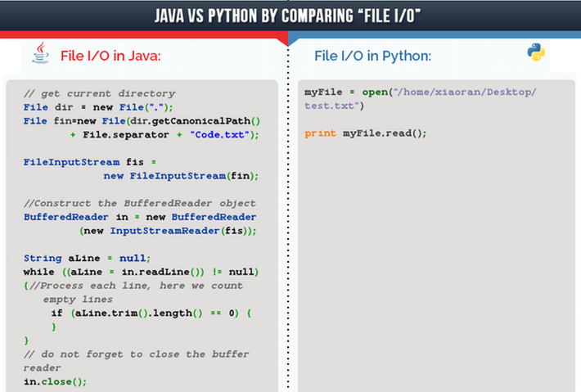
Task: Click the "Java vs Python" title banner
Action: [x=289, y=15]
